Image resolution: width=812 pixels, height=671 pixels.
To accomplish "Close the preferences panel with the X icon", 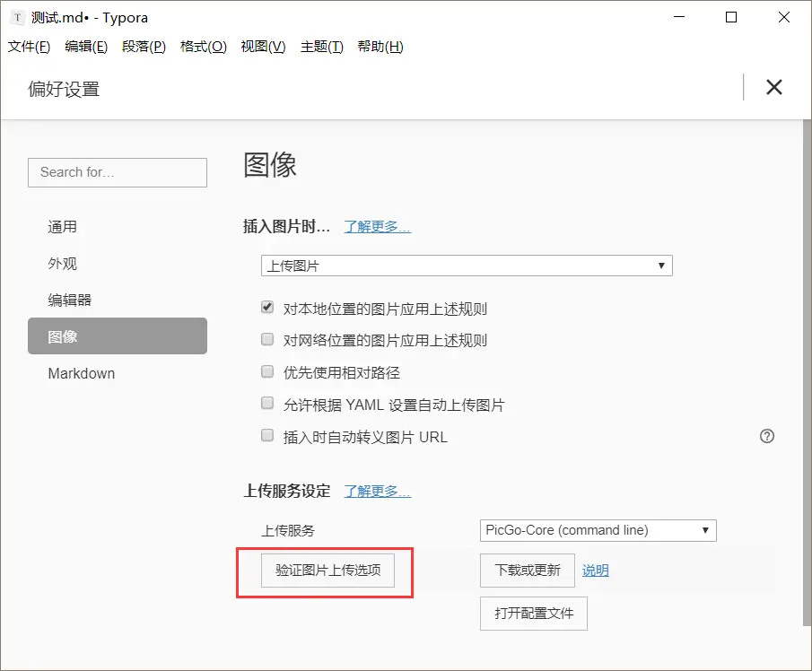I will 773,87.
